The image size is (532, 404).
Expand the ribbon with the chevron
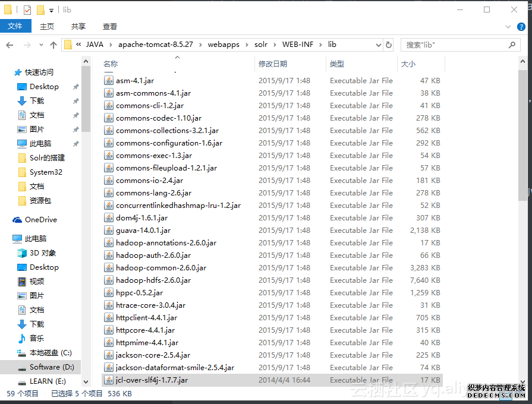click(508, 27)
